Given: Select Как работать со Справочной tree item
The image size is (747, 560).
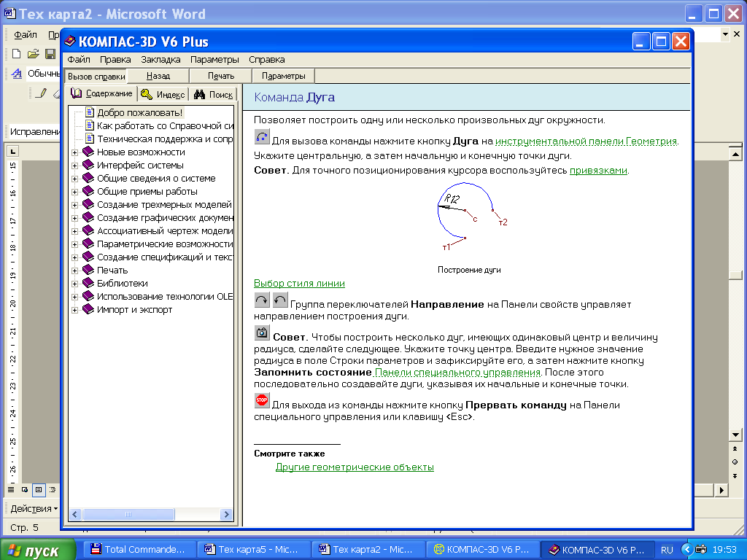Looking at the screenshot, I should (x=166, y=125).
